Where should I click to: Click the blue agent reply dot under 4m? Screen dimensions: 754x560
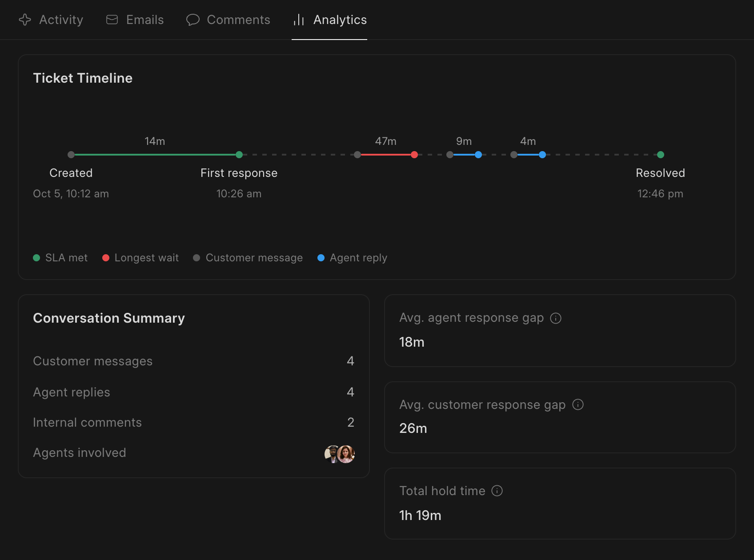click(x=542, y=155)
